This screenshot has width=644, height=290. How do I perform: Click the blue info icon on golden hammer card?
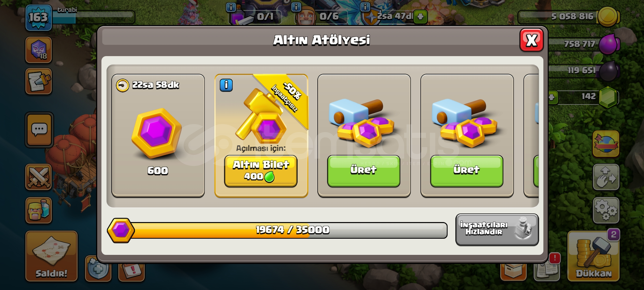226,85
